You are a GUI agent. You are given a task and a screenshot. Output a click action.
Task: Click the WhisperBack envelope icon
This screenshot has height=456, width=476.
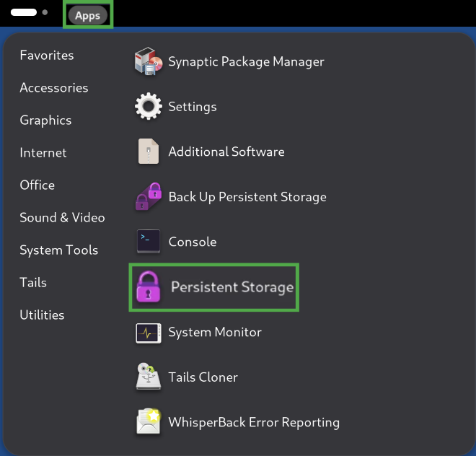click(x=149, y=421)
